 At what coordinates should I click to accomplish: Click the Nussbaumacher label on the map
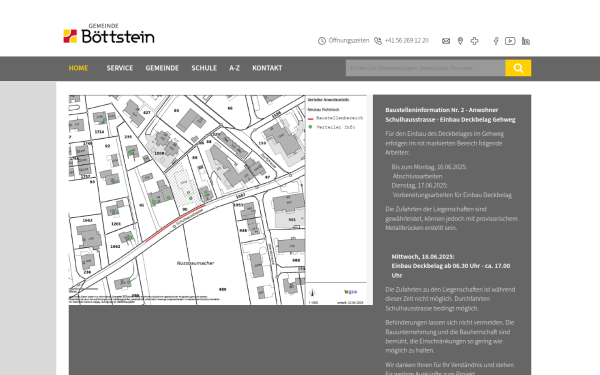[196, 263]
